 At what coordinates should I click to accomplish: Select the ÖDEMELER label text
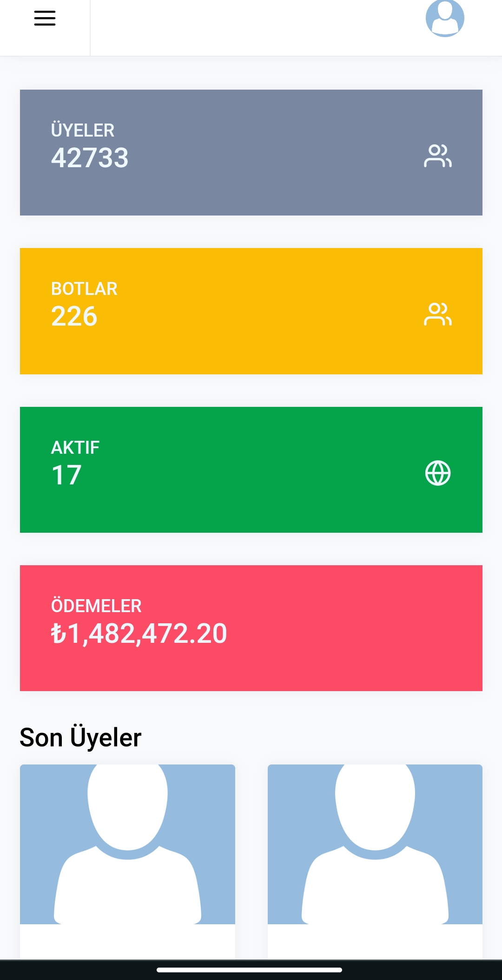tap(96, 605)
